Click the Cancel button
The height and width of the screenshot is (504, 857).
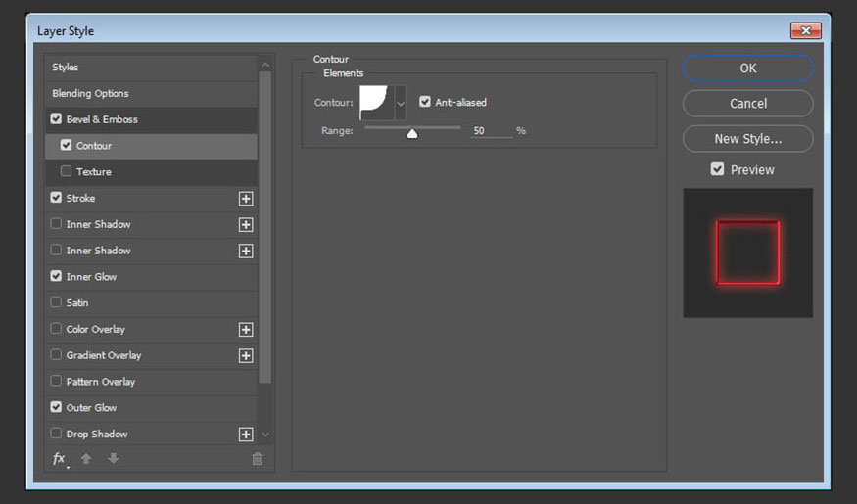pos(747,103)
